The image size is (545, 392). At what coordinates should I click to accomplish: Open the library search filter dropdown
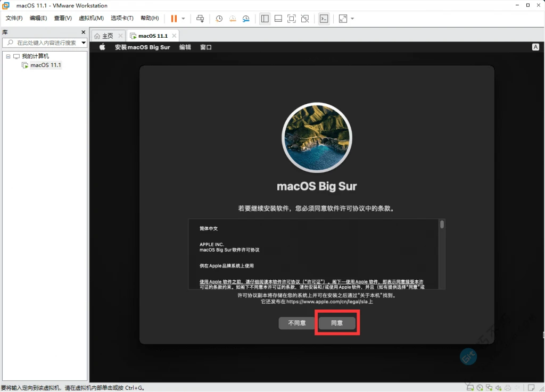coord(84,43)
